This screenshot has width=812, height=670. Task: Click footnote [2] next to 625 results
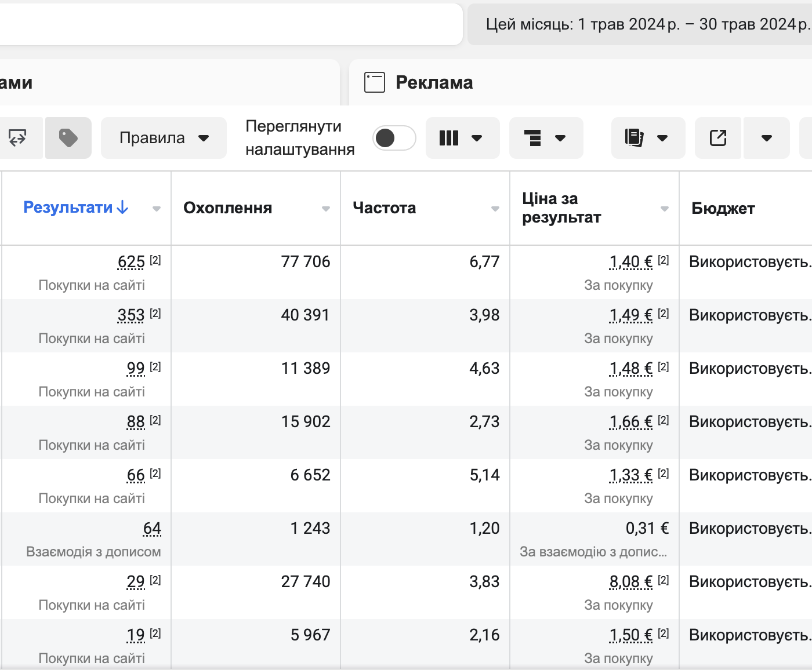(x=155, y=260)
